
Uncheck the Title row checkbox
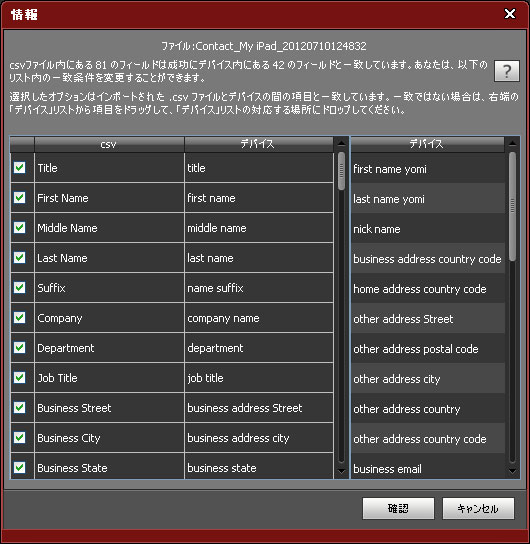click(x=19, y=168)
